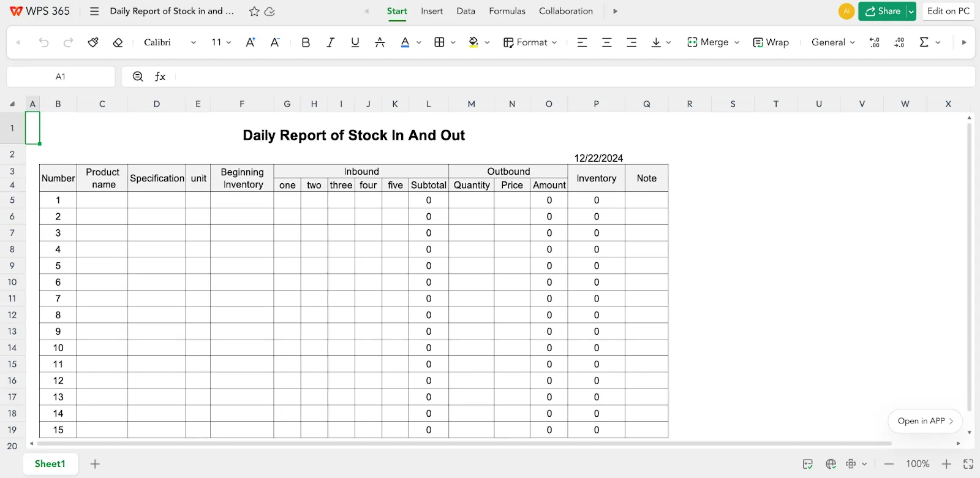Open the General number format dropdown
The image size is (980, 478).
pyautogui.click(x=833, y=42)
